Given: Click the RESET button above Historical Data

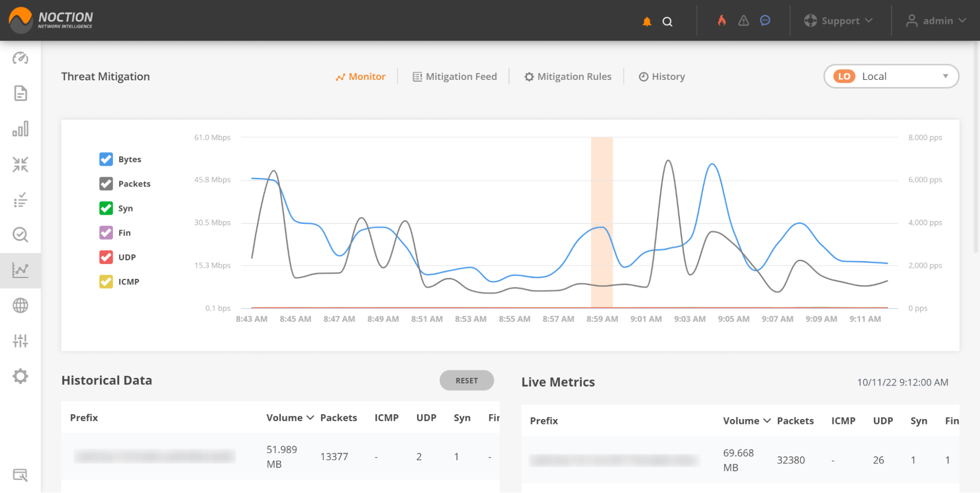Looking at the screenshot, I should click(466, 380).
